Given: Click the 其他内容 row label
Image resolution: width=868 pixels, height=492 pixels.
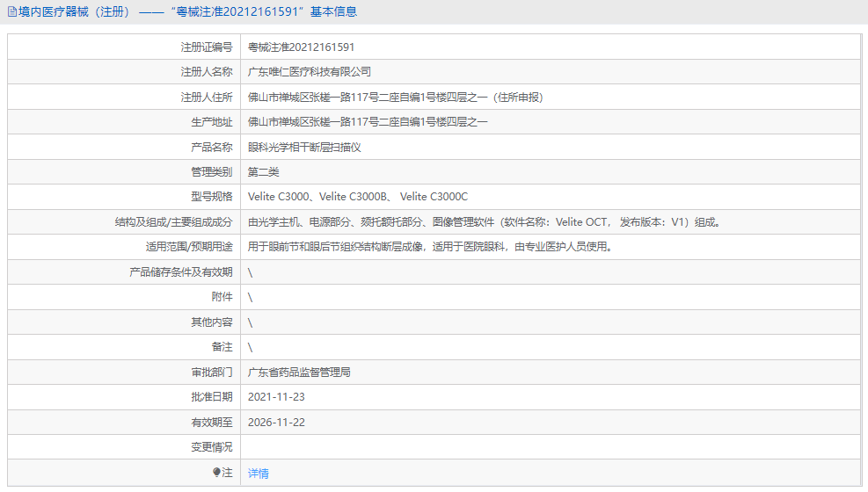Looking at the screenshot, I should click(212, 322).
